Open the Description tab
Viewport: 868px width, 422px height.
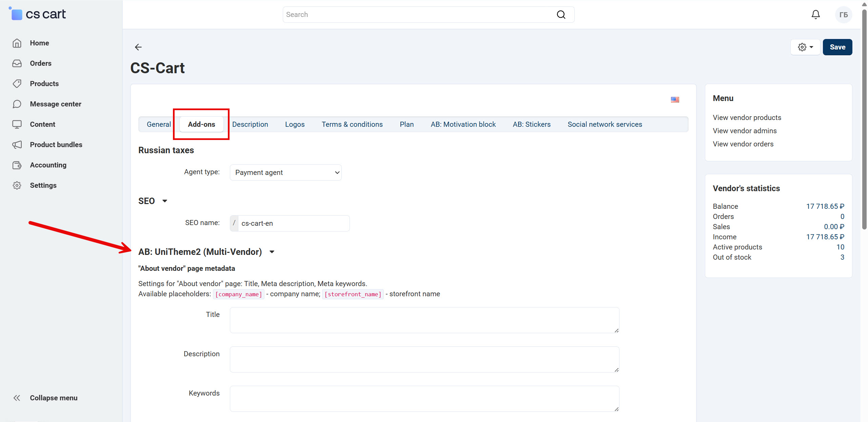pos(250,124)
